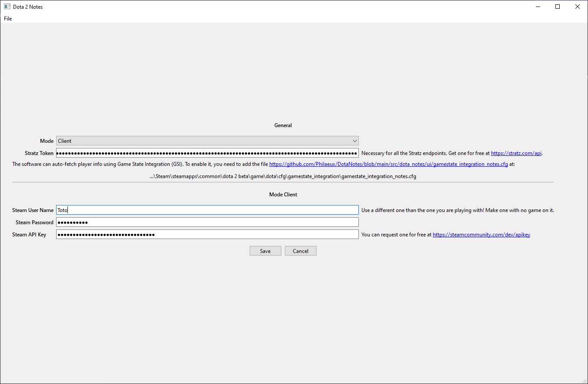Click the 'Steam Password' label
Screen dimensions: 588x384
click(35, 222)
